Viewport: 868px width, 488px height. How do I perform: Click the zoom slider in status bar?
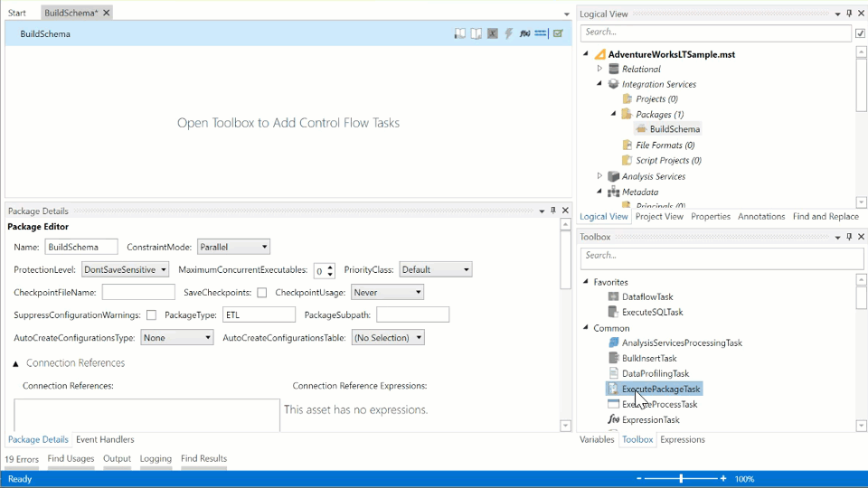point(681,478)
